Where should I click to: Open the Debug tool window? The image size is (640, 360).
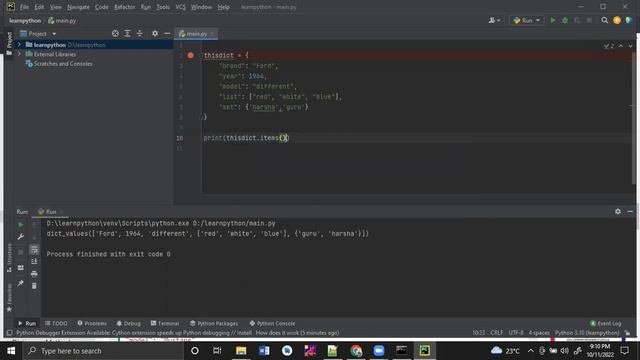[129, 323]
